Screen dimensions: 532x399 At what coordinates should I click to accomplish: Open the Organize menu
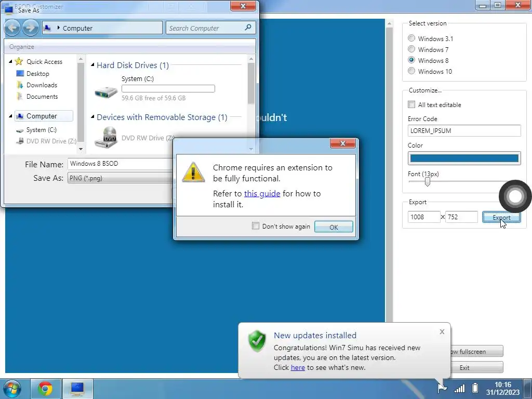pos(22,47)
